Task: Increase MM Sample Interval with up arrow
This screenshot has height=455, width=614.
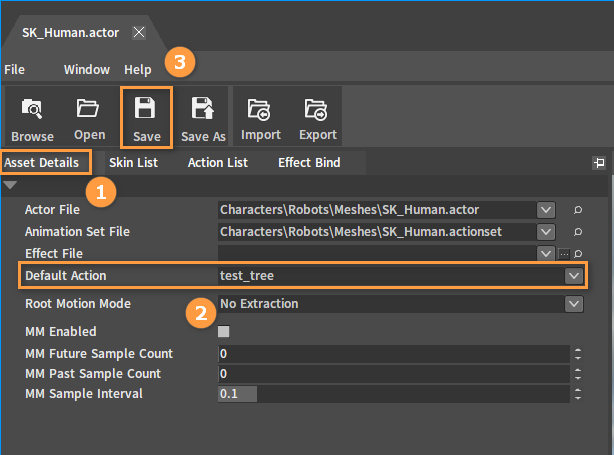Action: [x=578, y=390]
